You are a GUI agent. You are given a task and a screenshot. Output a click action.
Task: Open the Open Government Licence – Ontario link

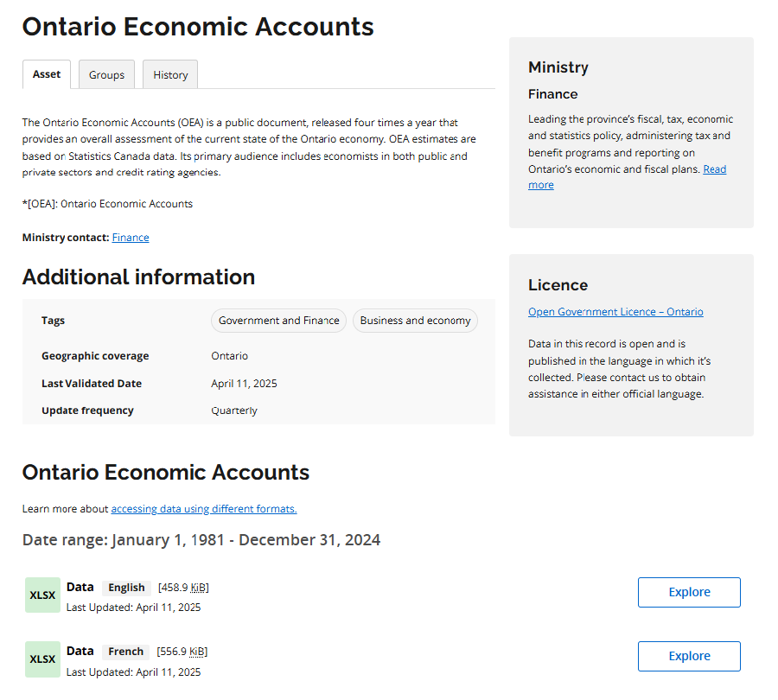coord(615,312)
